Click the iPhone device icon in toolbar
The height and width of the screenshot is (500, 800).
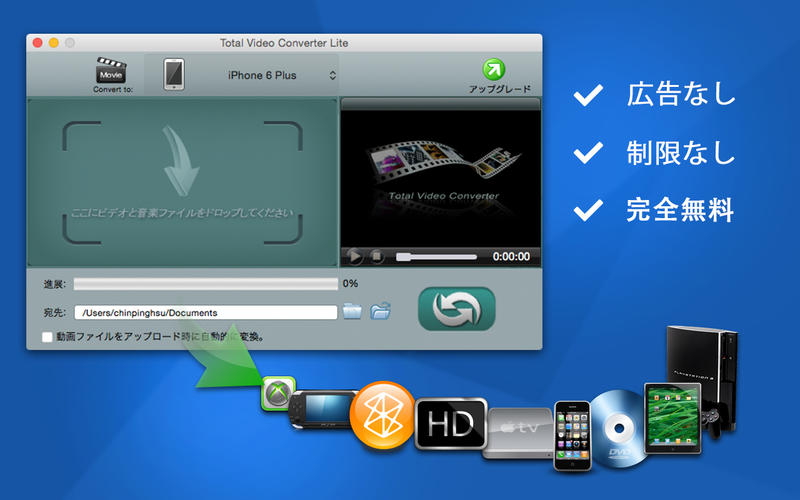point(174,74)
